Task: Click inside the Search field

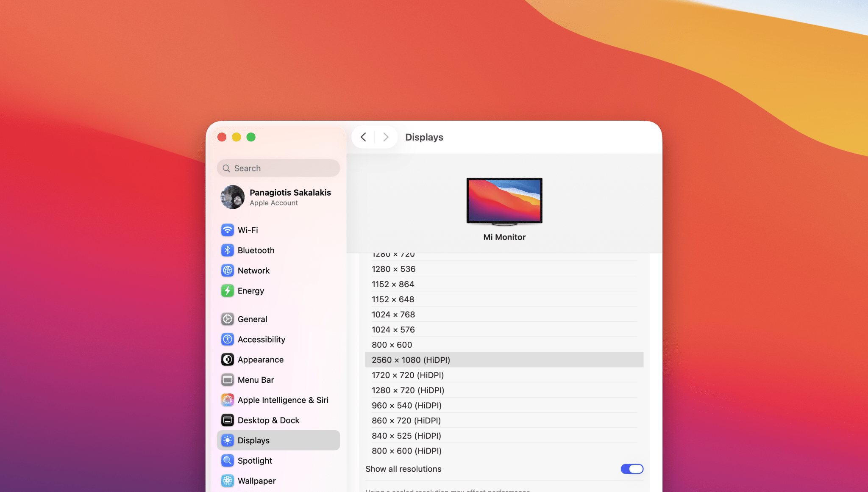Action: (x=278, y=168)
